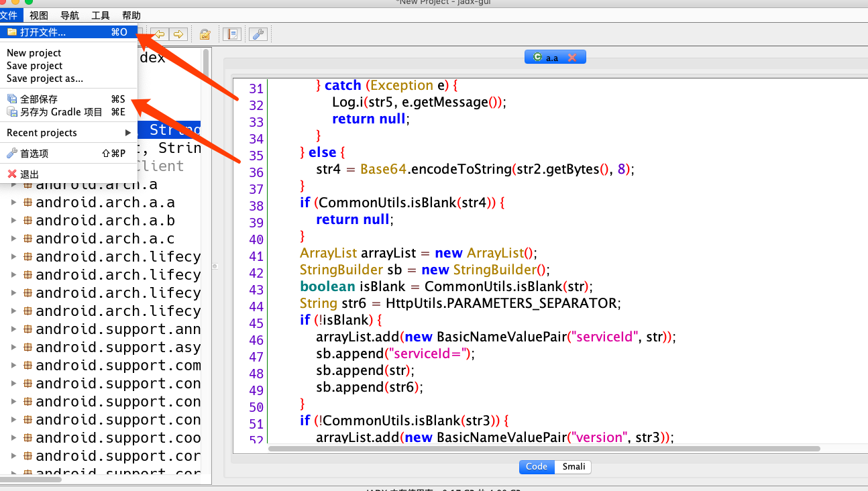Open the 帮助 menu
Screen dimensions: 868x491
coord(131,15)
